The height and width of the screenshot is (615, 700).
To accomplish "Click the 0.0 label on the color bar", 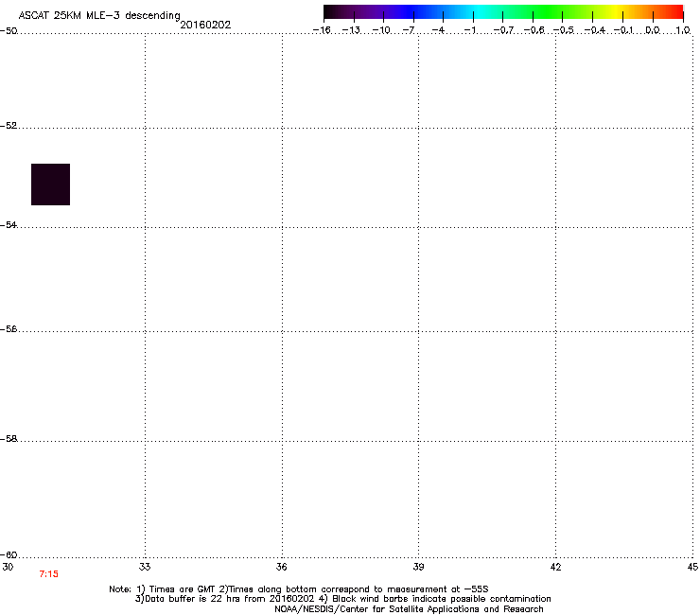I will [x=653, y=30].
